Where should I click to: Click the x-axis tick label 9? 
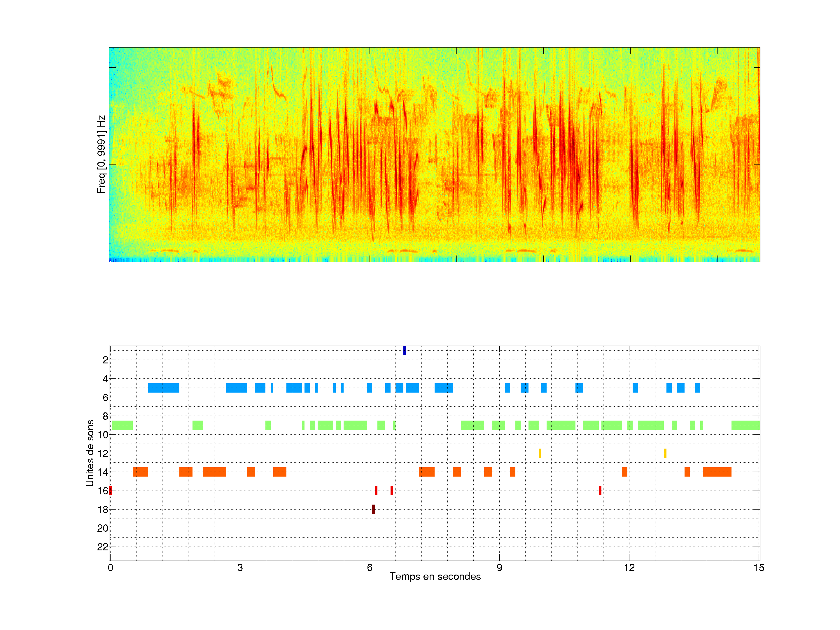click(499, 568)
